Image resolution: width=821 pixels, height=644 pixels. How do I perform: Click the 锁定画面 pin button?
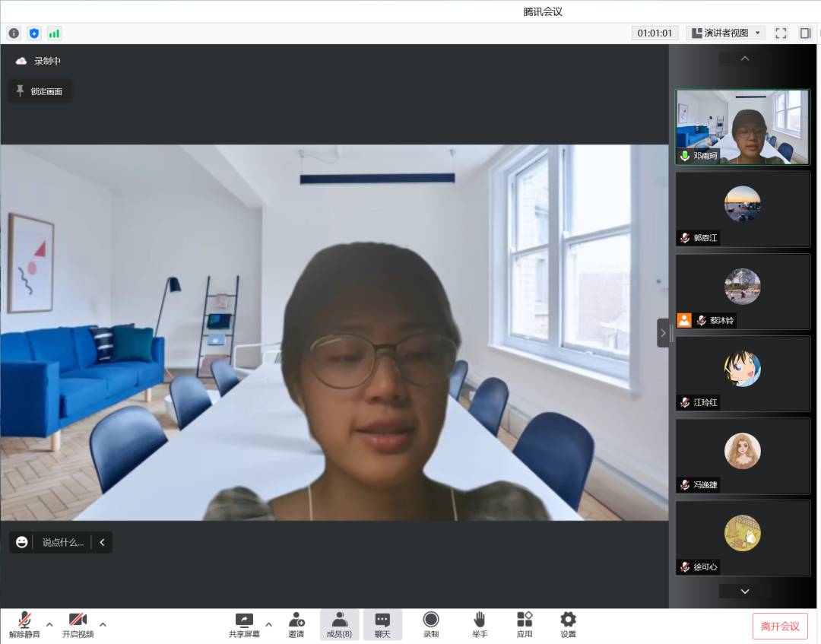pos(40,91)
